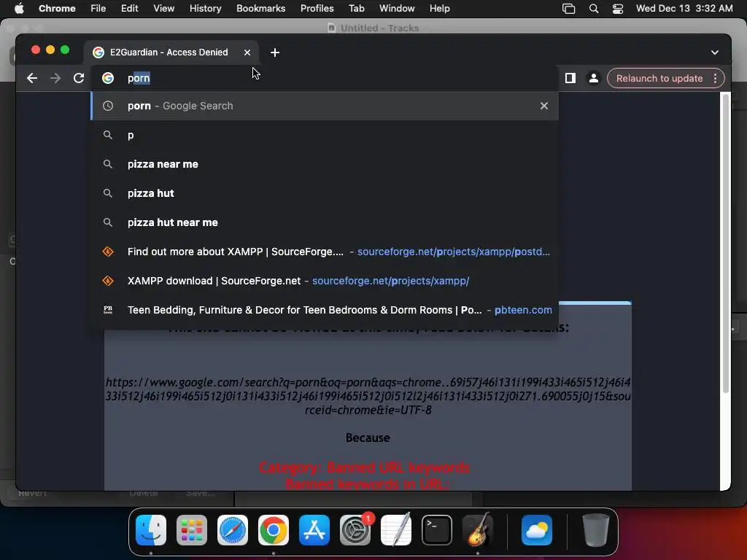
Task: Open a new tab with plus button
Action: [275, 52]
